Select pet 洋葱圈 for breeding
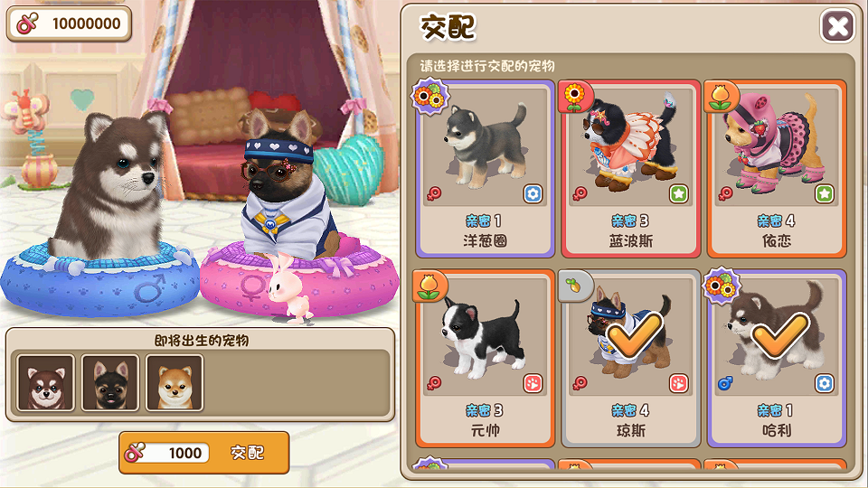The height and width of the screenshot is (488, 868). tap(485, 169)
